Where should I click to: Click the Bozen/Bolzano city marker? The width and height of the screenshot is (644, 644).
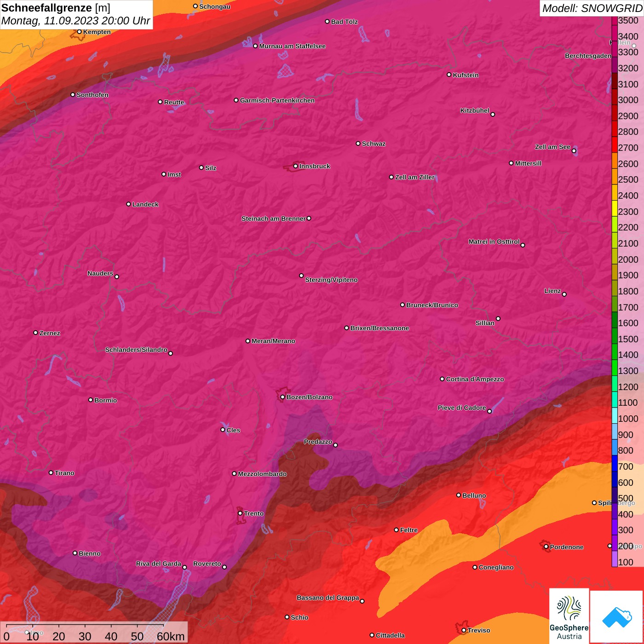[282, 397]
